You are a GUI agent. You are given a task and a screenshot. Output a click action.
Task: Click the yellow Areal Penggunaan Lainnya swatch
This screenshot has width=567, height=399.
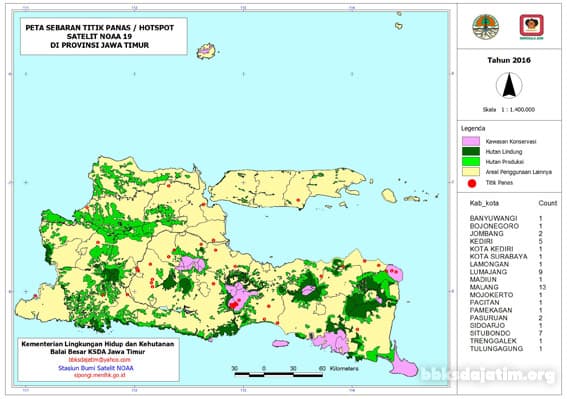point(471,171)
